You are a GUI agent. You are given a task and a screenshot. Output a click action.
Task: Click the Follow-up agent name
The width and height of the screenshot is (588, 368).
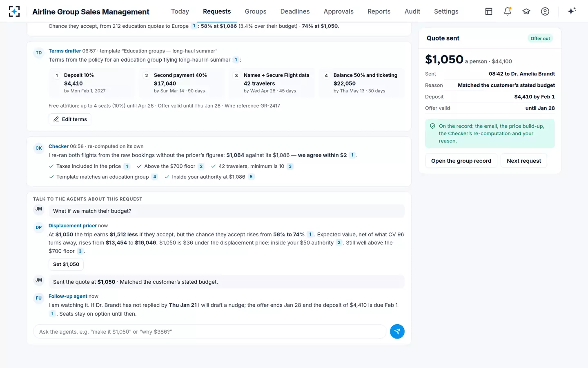68,296
